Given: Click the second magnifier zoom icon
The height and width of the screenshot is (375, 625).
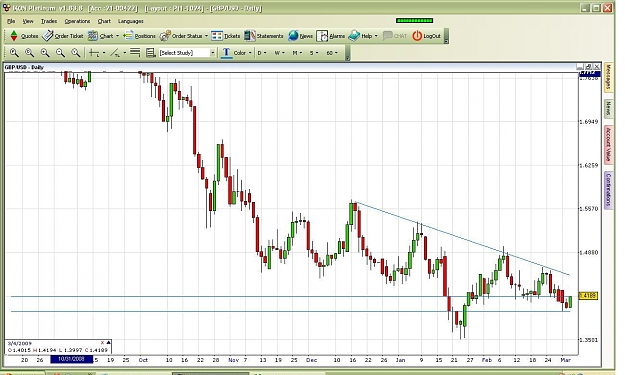Looking at the screenshot, I should pyautogui.click(x=29, y=53).
